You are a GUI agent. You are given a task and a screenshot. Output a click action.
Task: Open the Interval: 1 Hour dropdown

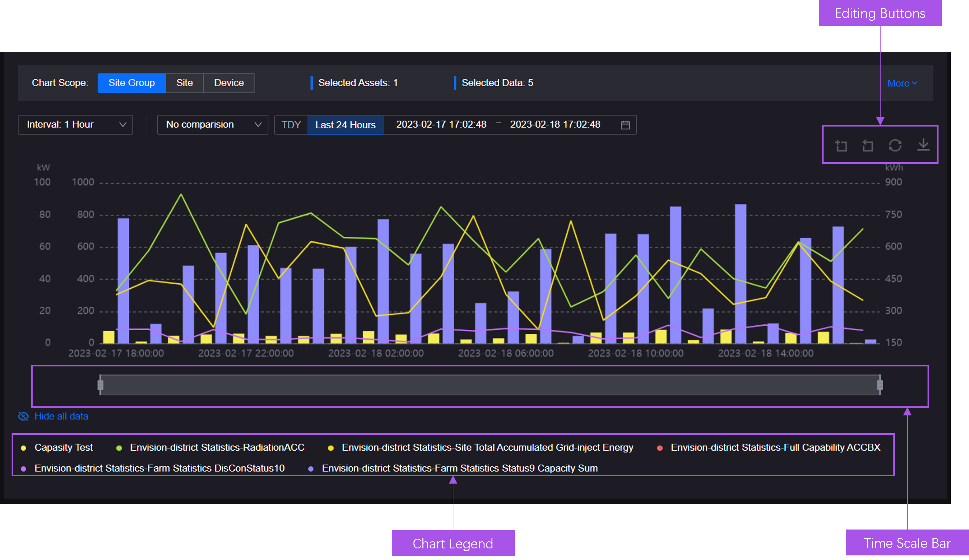75,125
